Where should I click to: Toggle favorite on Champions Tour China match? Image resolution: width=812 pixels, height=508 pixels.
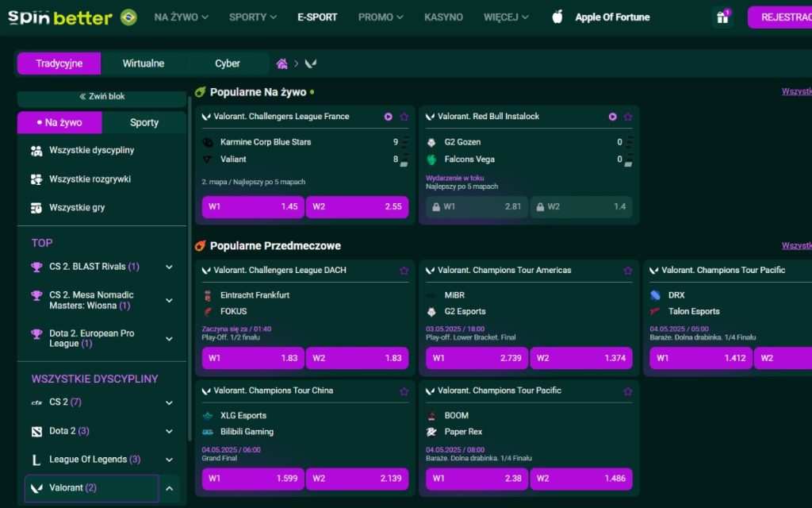(404, 391)
